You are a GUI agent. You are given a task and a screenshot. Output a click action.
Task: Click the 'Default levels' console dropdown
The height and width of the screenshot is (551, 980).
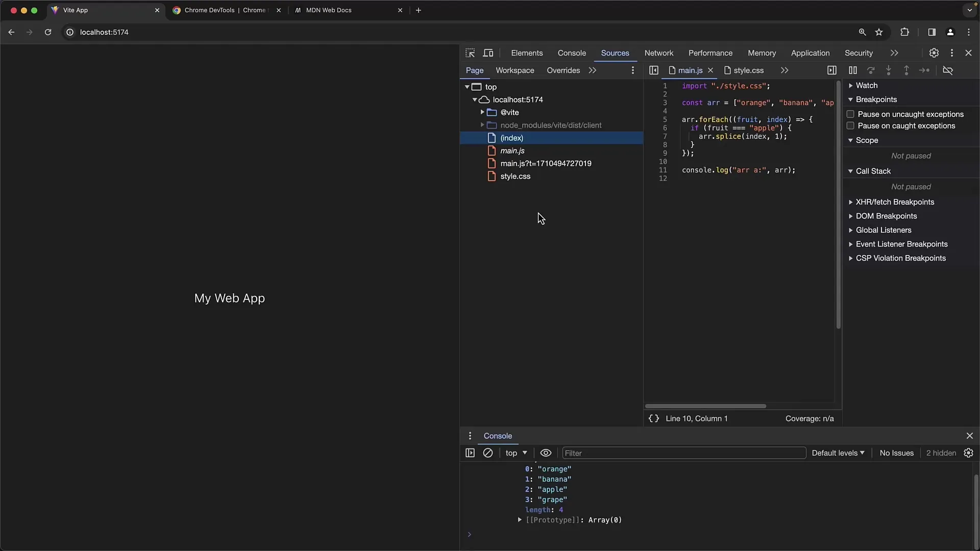[x=837, y=452]
